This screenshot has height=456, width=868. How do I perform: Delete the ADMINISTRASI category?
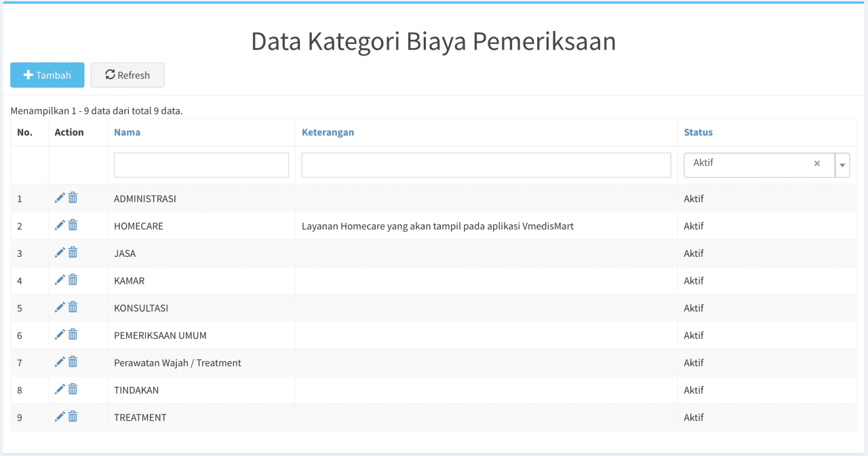pyautogui.click(x=73, y=198)
